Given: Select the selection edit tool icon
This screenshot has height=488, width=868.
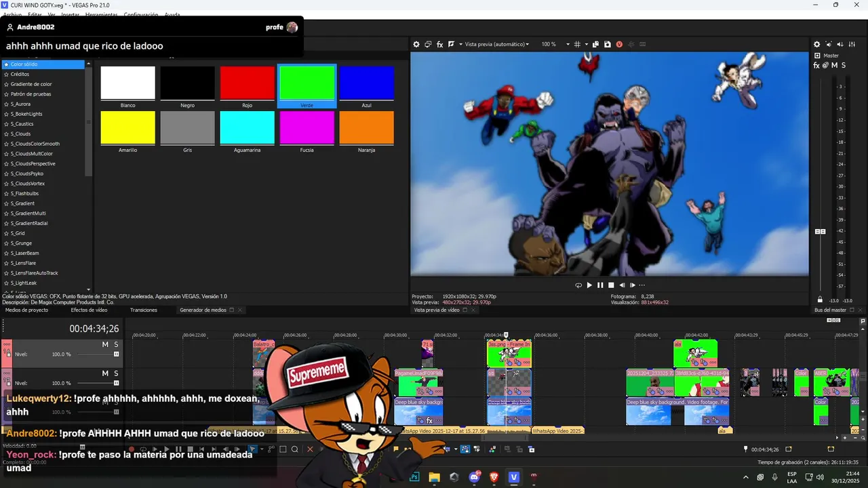Looking at the screenshot, I should click(283, 449).
